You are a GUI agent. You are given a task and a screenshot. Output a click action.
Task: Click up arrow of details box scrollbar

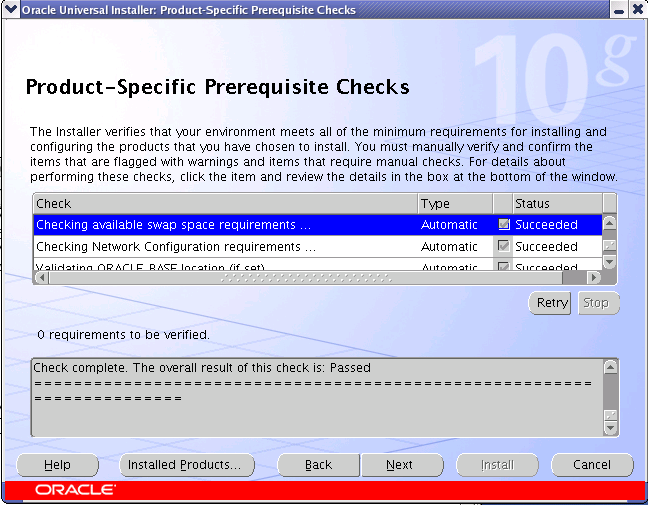pyautogui.click(x=610, y=367)
